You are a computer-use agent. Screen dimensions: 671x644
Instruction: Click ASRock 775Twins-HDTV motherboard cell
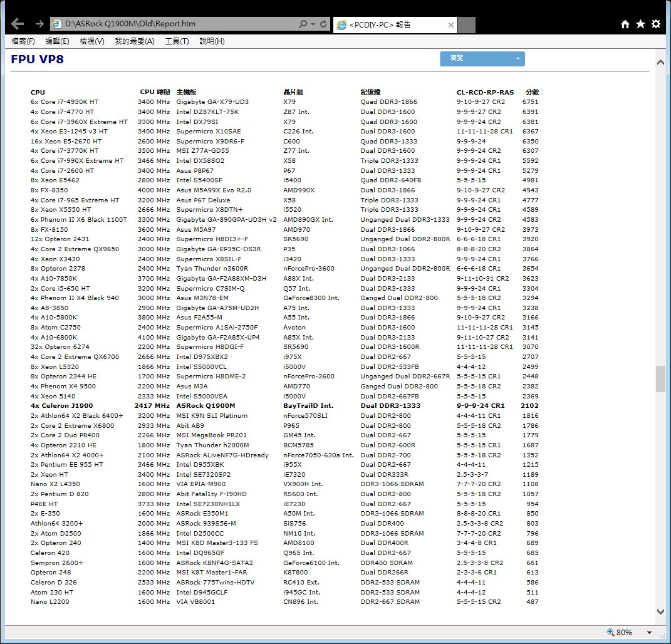216,582
